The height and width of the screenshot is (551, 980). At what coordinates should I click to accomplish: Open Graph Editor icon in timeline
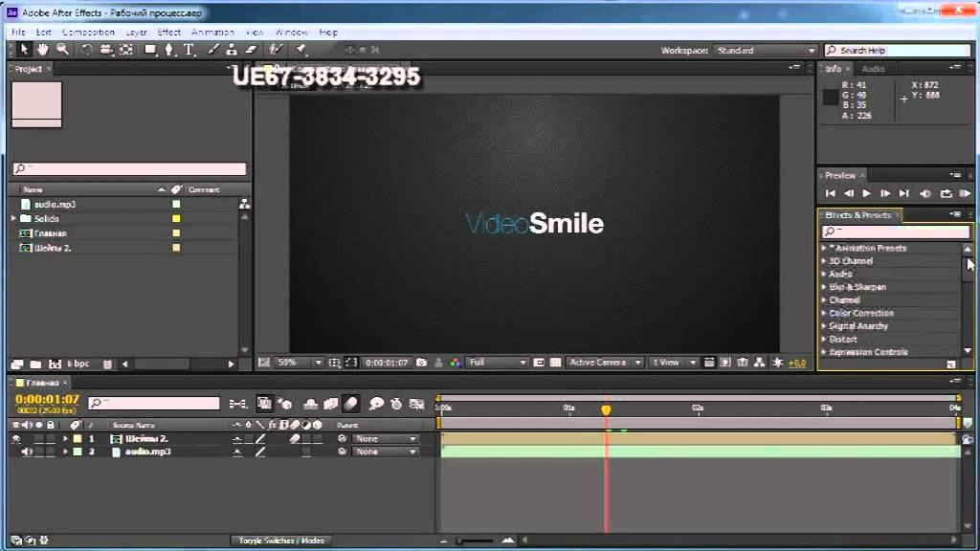(417, 404)
